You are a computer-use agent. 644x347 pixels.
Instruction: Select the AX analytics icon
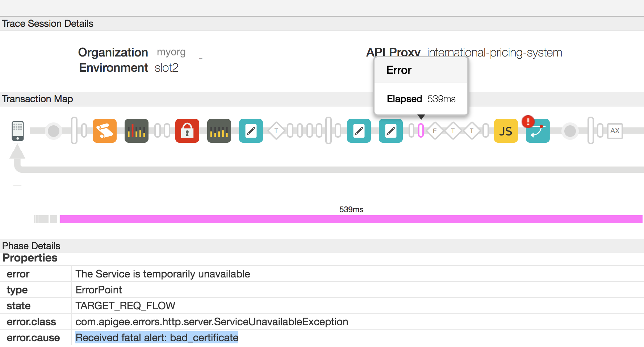point(615,131)
